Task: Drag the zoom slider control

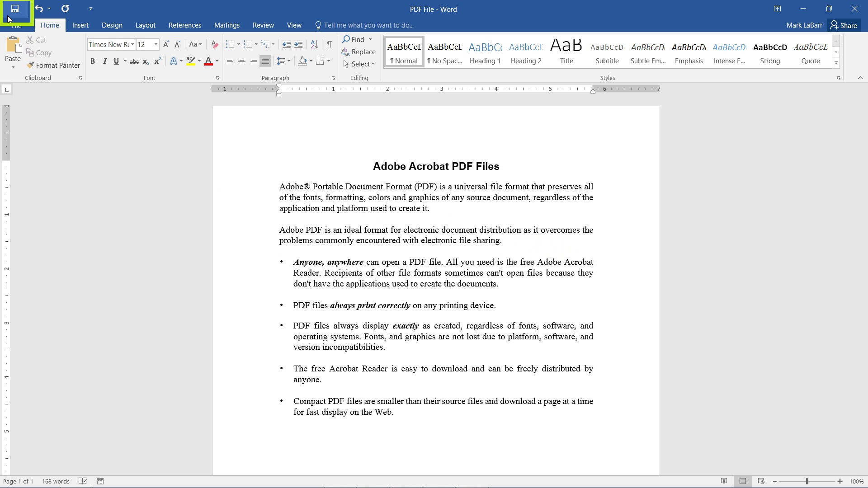Action: [807, 481]
